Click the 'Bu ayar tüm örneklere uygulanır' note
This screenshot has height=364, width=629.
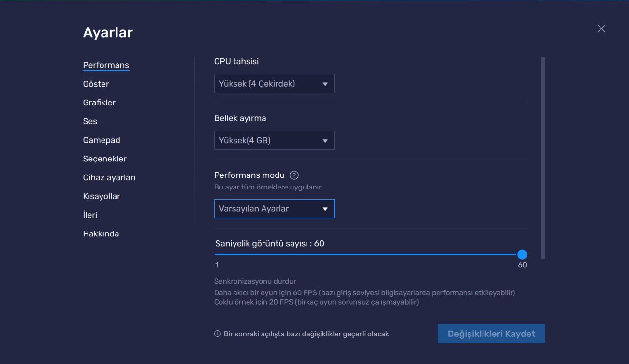(x=268, y=187)
